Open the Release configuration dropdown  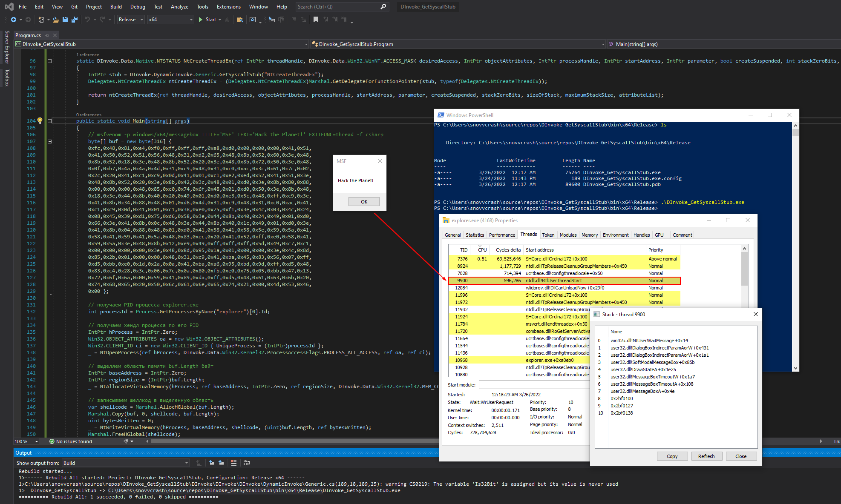(131, 20)
